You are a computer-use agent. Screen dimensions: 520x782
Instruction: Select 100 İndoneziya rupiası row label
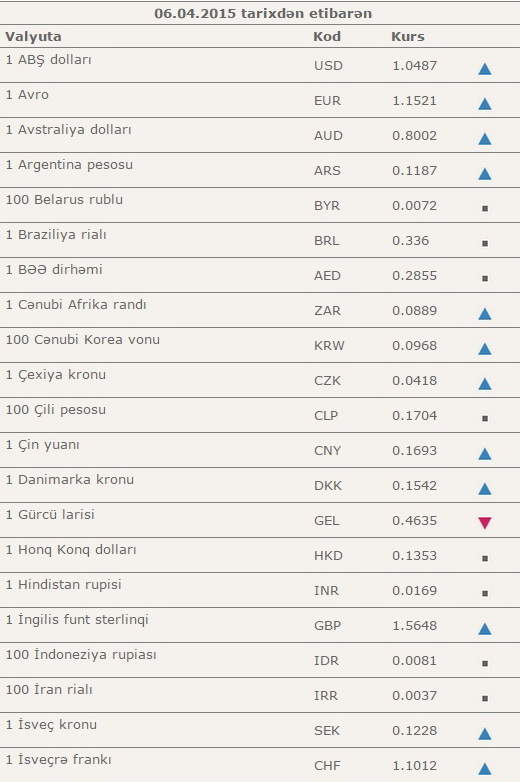click(x=81, y=654)
